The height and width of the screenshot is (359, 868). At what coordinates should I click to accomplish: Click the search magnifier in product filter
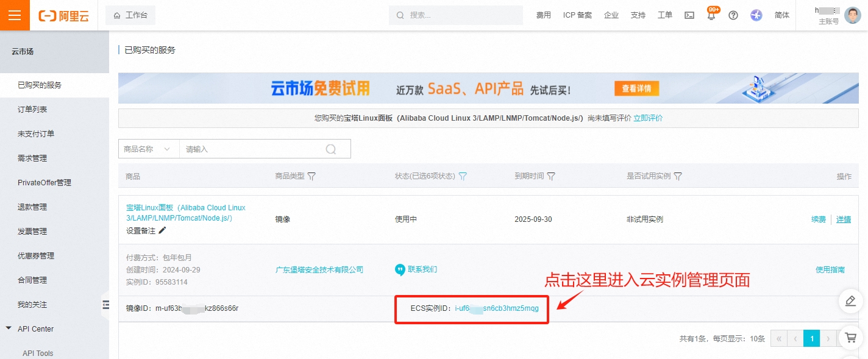(x=331, y=149)
